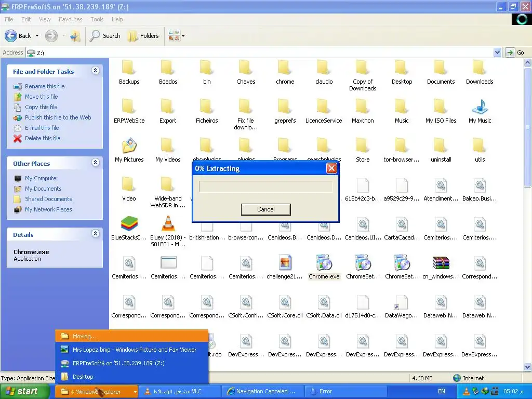Open the Back history dropdown arrow
Viewport: 532px width, 399px height.
[x=37, y=36]
